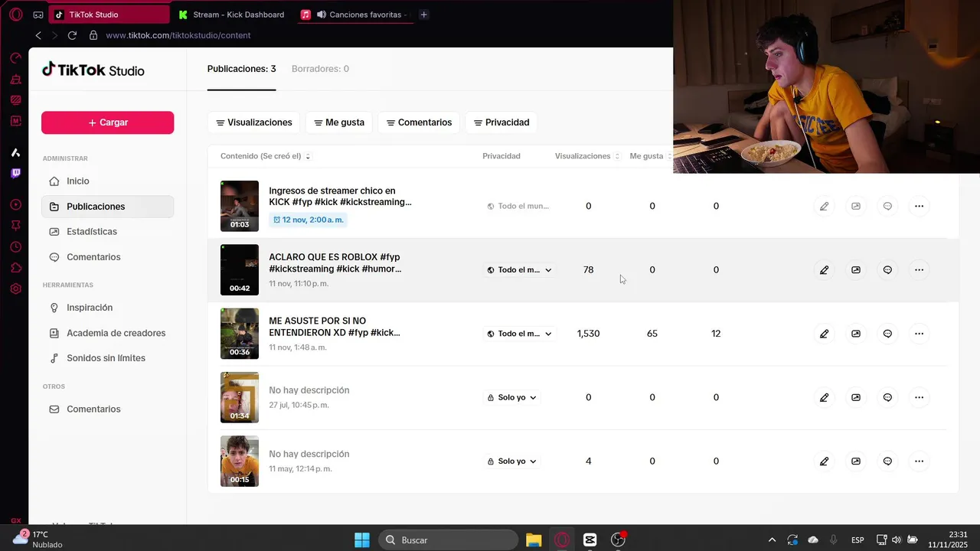980x551 pixels.
Task: Open the Comentarios filter button
Action: click(x=419, y=122)
